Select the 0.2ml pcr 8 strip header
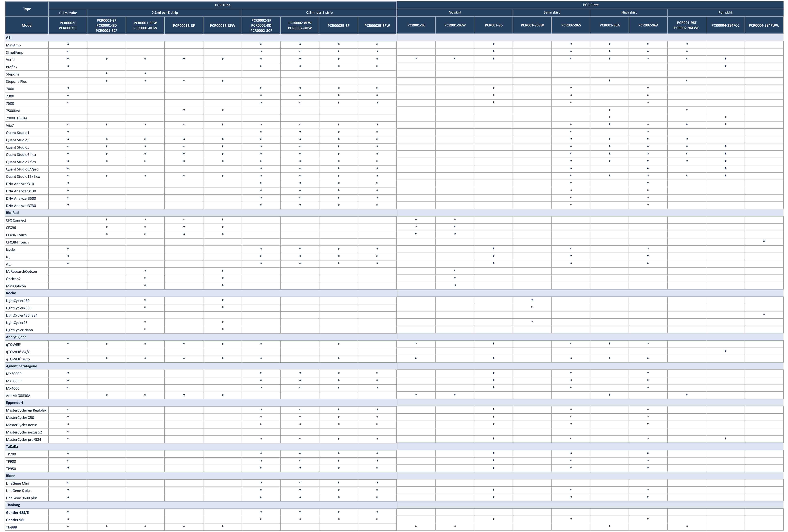The image size is (788, 532). click(x=319, y=13)
